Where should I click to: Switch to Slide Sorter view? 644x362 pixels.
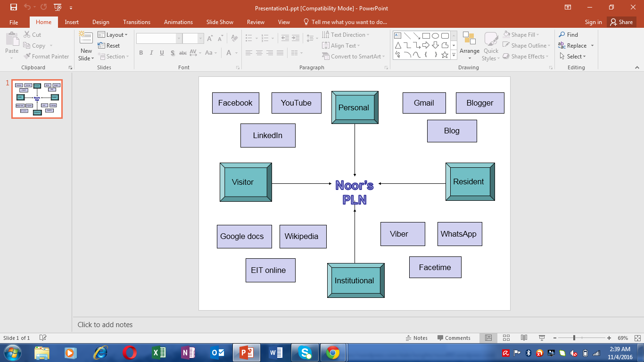(x=506, y=338)
